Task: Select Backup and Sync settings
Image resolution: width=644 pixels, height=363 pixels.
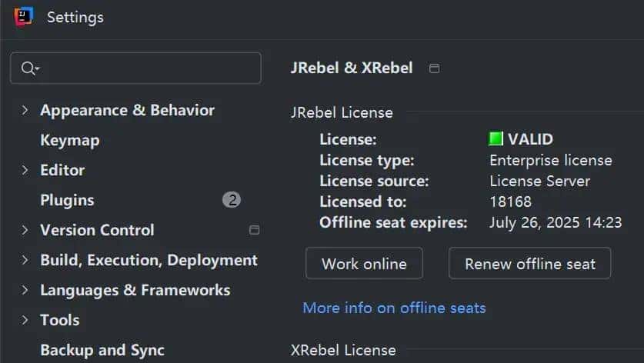Action: coord(102,350)
